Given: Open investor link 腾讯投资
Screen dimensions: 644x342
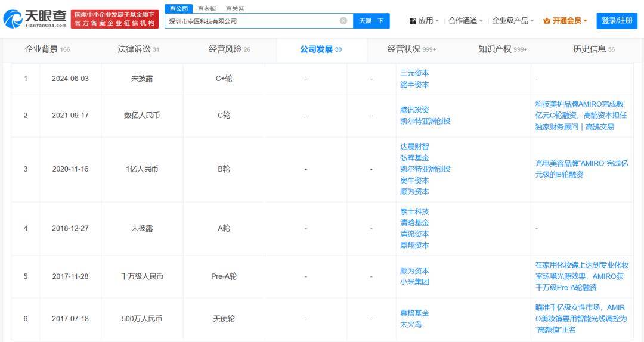Looking at the screenshot, I should point(414,110).
